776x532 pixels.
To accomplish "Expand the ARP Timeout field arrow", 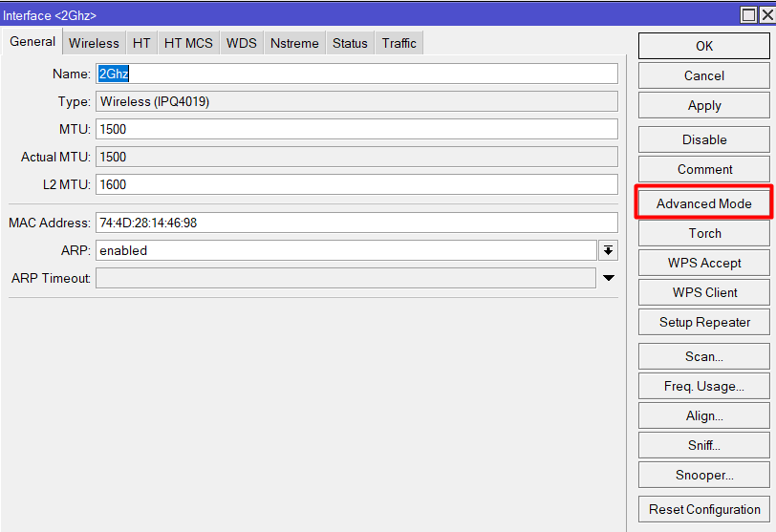I will [608, 278].
